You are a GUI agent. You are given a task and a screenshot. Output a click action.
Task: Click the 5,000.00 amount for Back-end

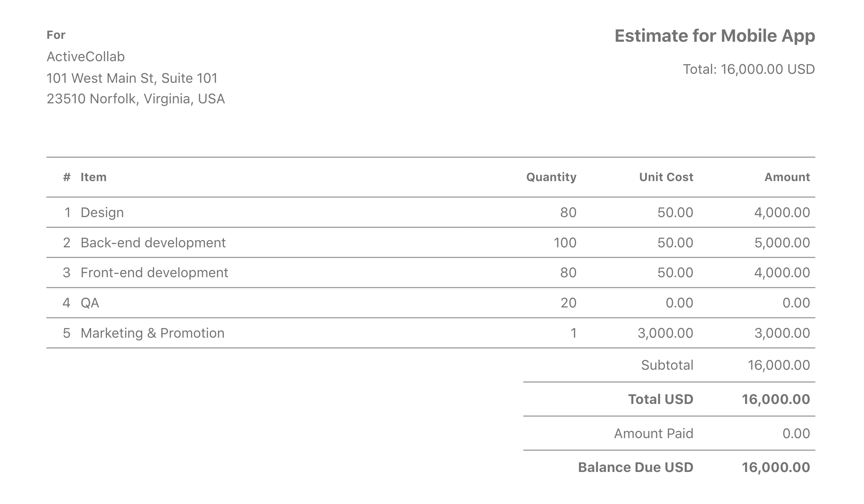pos(782,243)
